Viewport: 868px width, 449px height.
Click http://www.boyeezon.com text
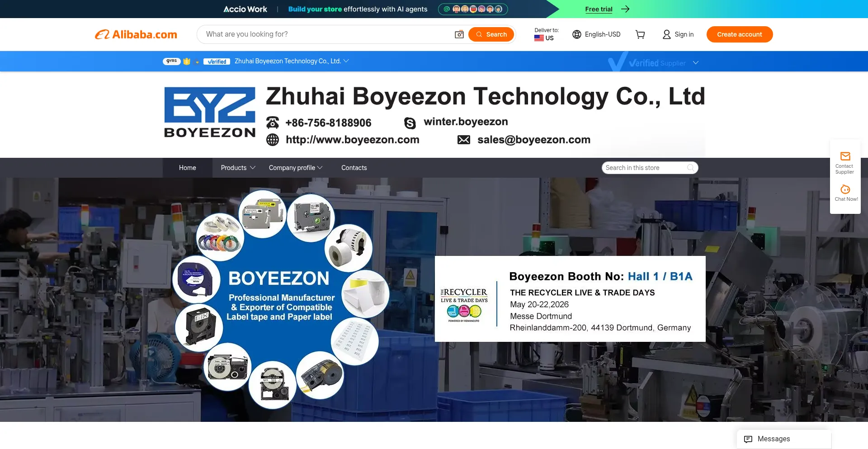353,140
